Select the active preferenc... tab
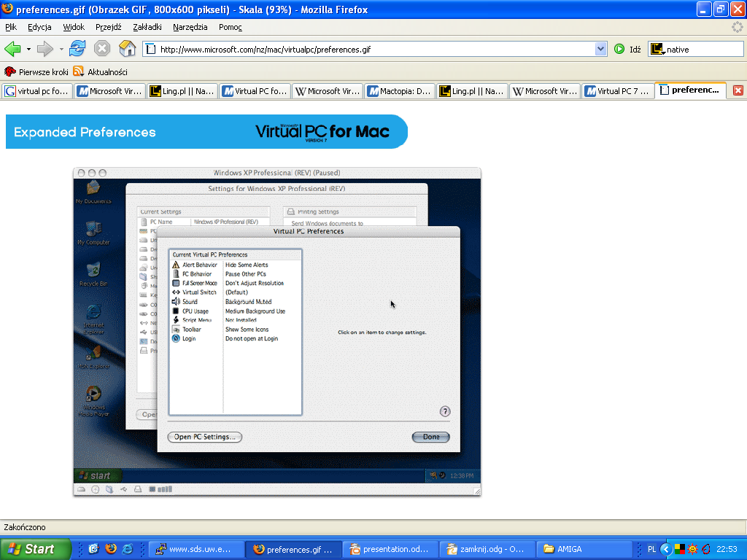Image resolution: width=747 pixels, height=560 pixels. click(690, 90)
